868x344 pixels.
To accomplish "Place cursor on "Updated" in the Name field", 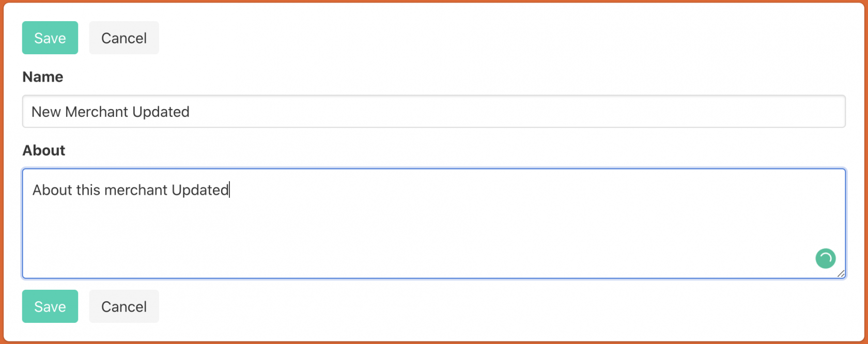I will (x=161, y=112).
